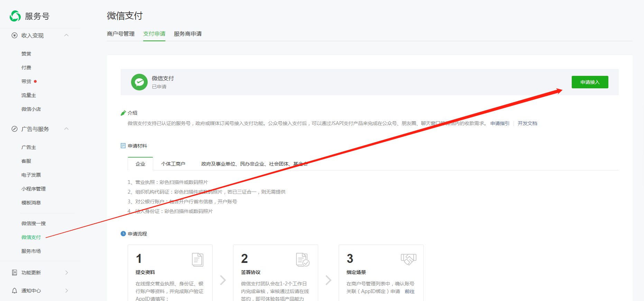
Task: Click the 申请流程 clock icon
Action: (123, 234)
